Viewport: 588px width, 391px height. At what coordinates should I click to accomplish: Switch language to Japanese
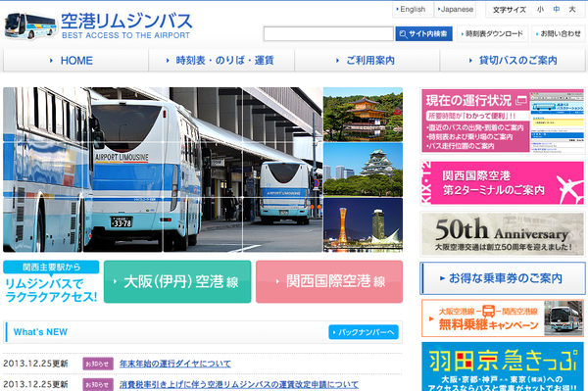456,10
